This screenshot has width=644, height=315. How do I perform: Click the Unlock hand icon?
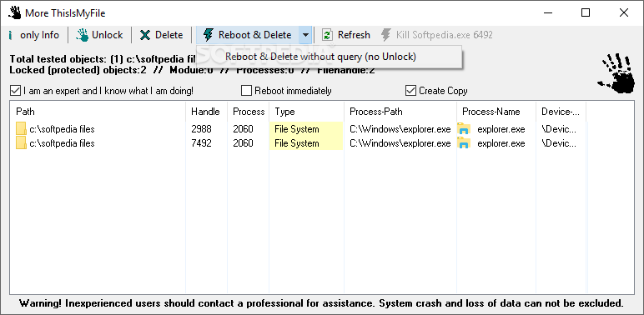tap(82, 35)
